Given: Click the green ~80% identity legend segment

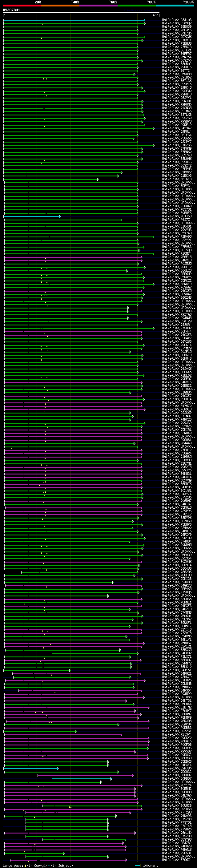Looking at the screenshot, I should 137,6.
